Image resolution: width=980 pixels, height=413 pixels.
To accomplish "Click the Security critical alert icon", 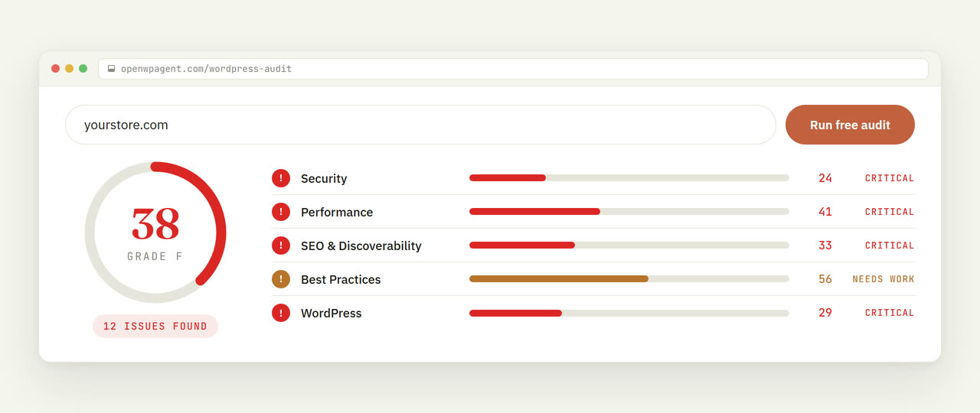I will 281,178.
